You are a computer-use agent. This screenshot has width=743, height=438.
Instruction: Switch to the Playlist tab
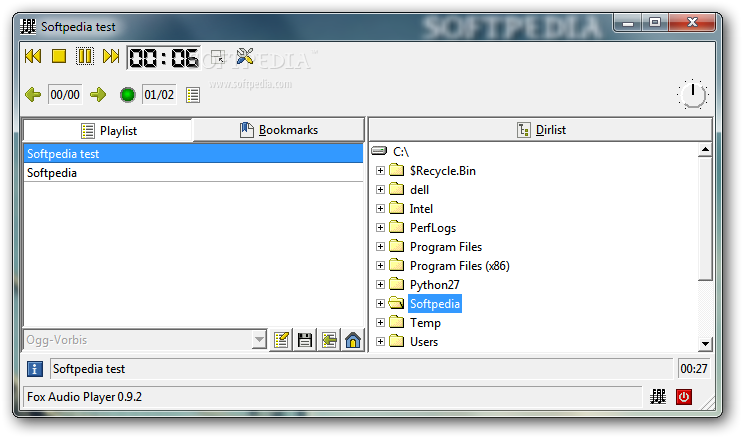point(108,130)
